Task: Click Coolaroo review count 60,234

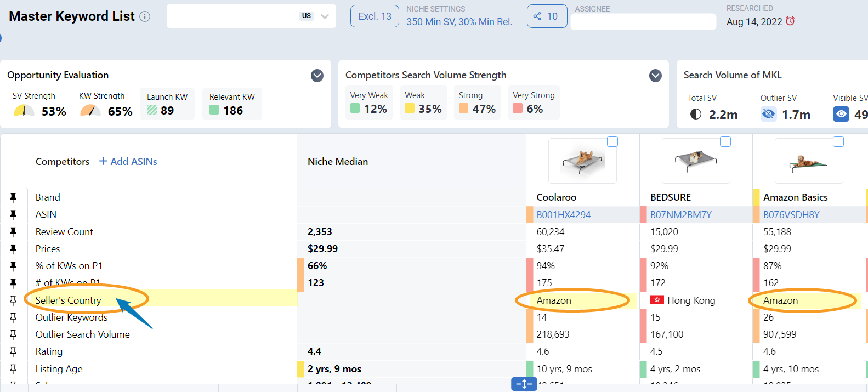Action: [551, 232]
